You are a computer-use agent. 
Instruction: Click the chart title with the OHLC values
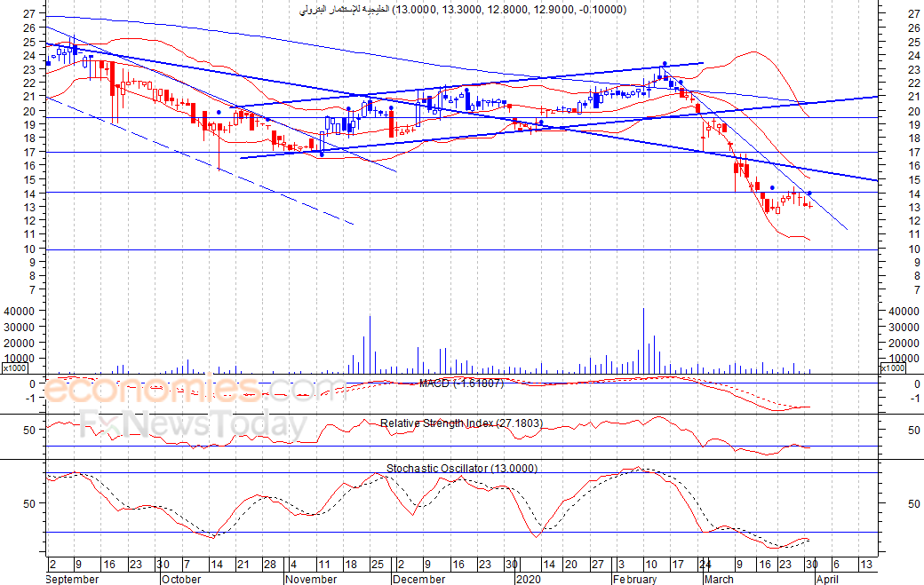[463, 10]
